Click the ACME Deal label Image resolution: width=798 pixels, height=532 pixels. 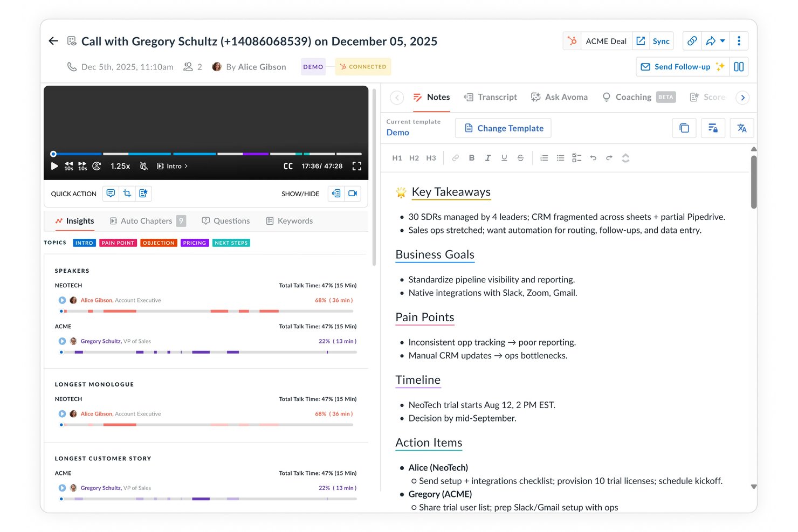coord(606,41)
